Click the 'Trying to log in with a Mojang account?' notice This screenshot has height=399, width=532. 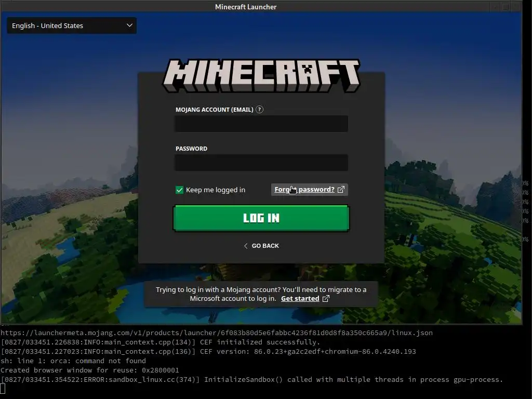(261, 294)
